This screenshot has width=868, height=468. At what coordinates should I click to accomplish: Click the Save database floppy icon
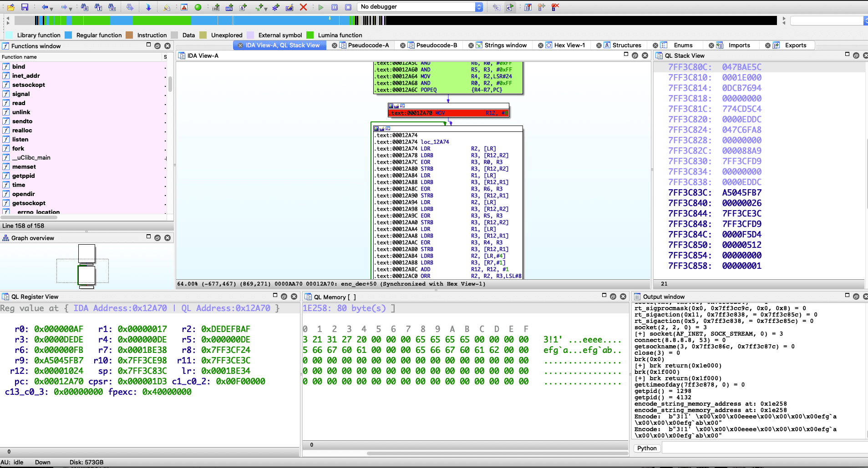pyautogui.click(x=25, y=7)
